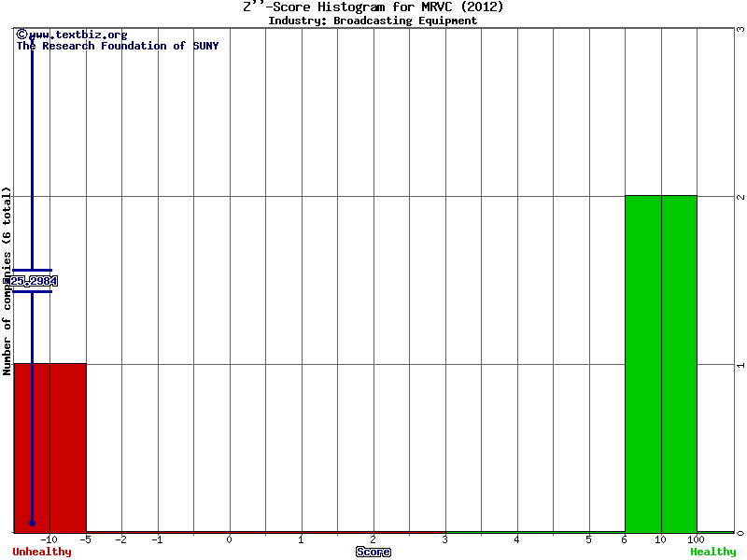Click the chart title 'Z''-Score Histogram for MRVC (2012)'

pyautogui.click(x=373, y=7)
